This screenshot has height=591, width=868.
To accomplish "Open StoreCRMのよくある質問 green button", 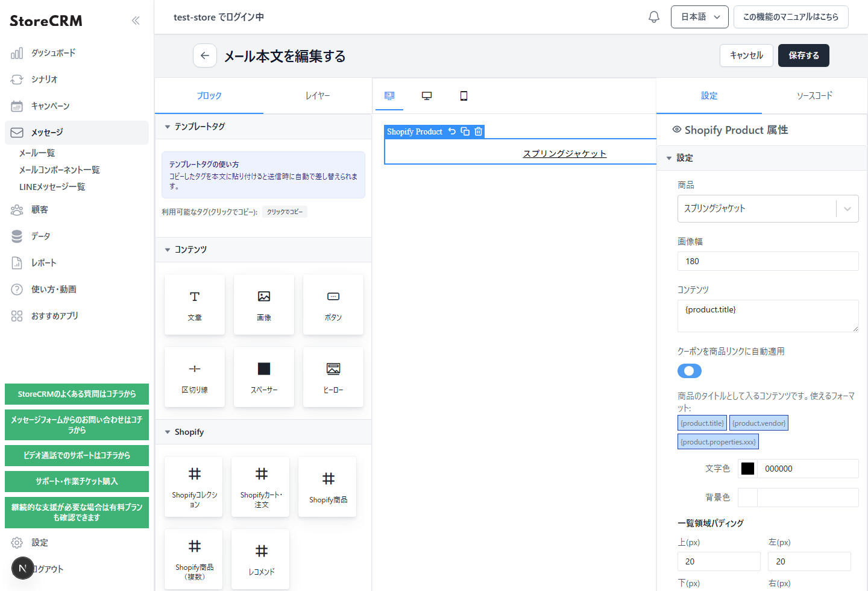I will click(77, 394).
